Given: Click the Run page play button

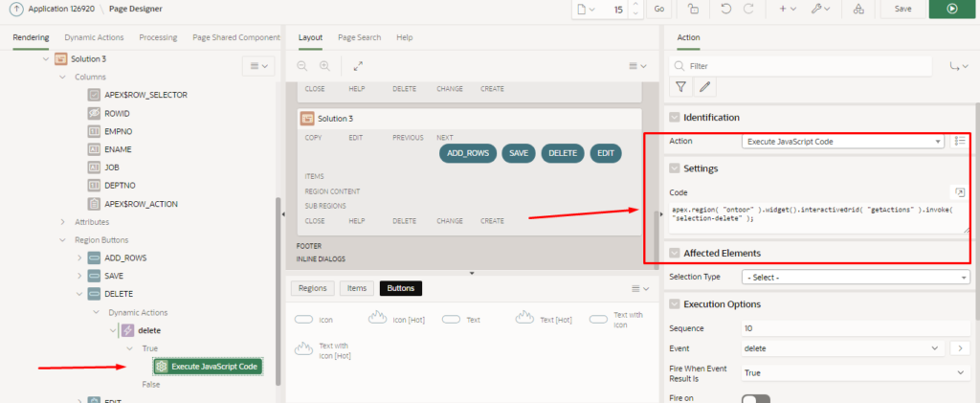Looking at the screenshot, I should click(951, 9).
